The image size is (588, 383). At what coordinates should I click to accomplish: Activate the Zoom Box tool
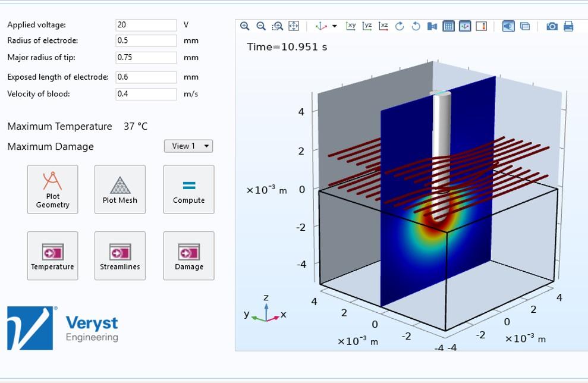[277, 26]
